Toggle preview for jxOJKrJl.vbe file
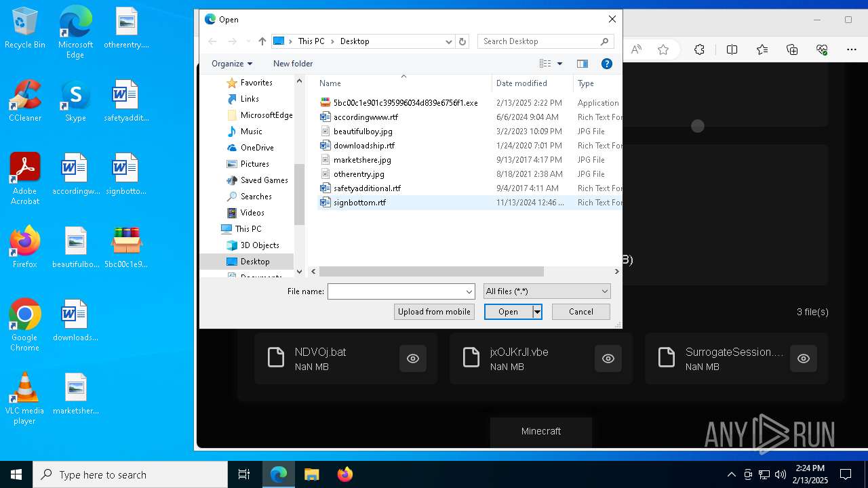The height and width of the screenshot is (488, 868). (608, 359)
